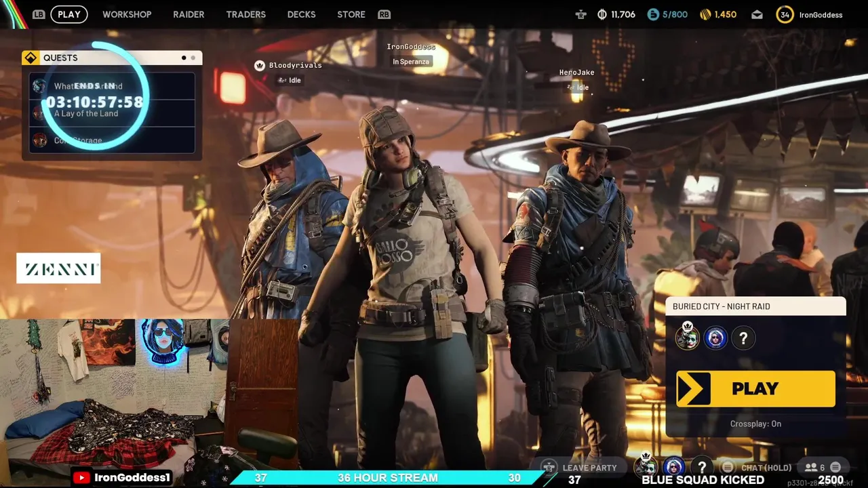Click the BLUE SQUAD KICKED ticker text
The height and width of the screenshot is (488, 868).
[703, 480]
